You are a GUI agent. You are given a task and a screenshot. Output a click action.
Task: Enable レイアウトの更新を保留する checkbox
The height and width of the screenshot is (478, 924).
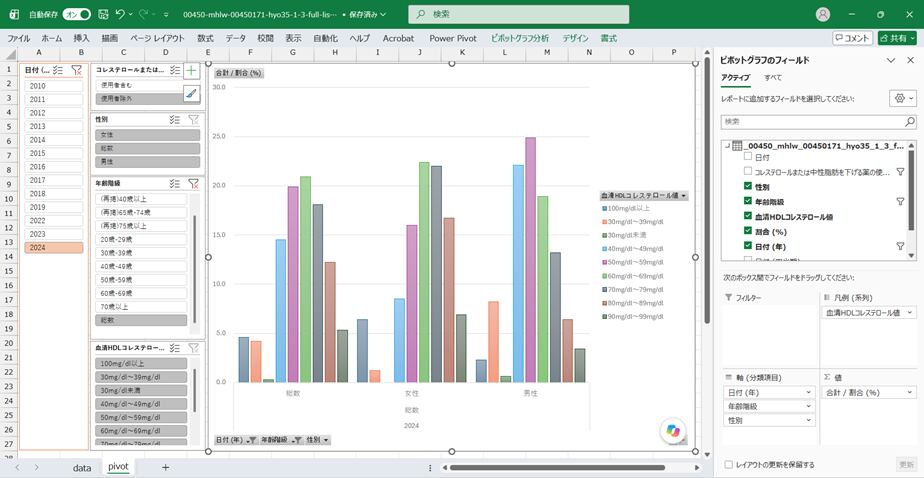(x=728, y=464)
